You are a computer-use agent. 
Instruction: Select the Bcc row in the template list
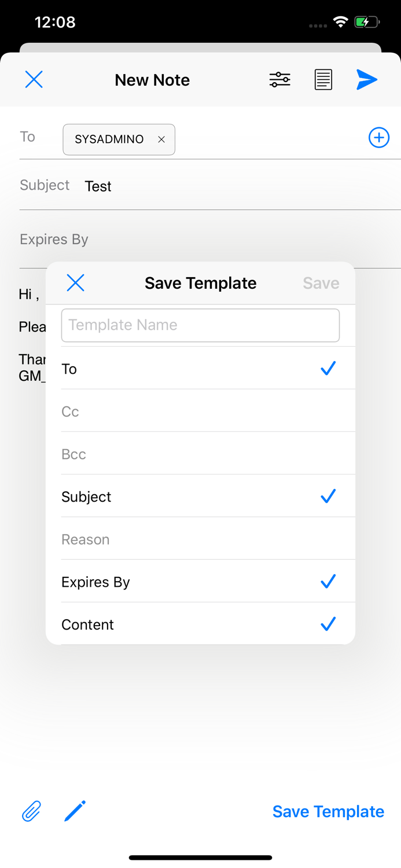click(x=200, y=454)
